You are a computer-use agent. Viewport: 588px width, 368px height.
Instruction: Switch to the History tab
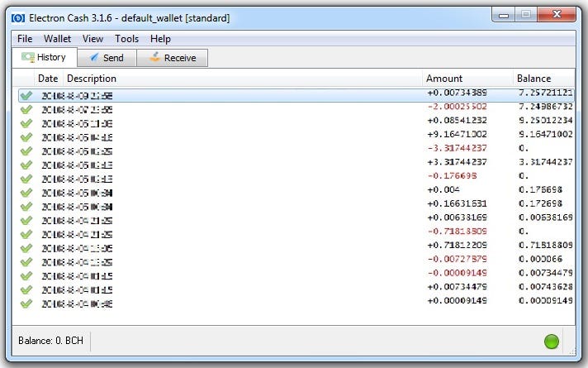point(45,57)
